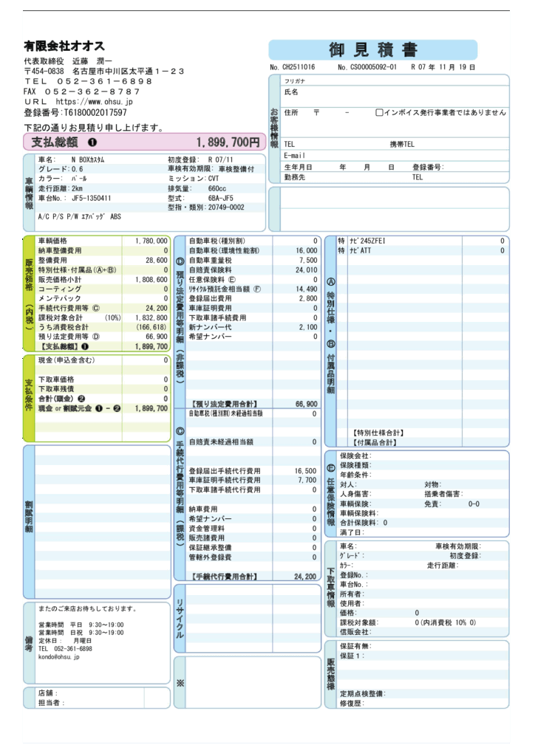Click the circled Ⓕ beside リサイクル預託金相当額
This screenshot has width=535, height=756.
click(257, 289)
